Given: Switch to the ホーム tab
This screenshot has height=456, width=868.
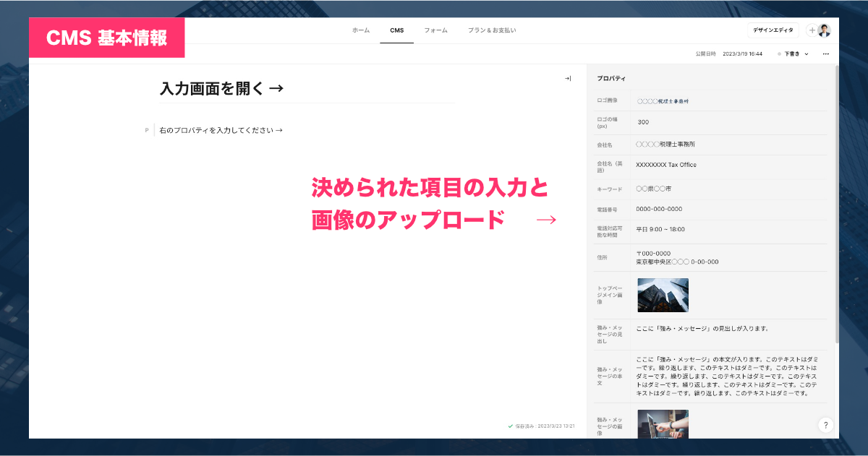Looking at the screenshot, I should (x=361, y=30).
